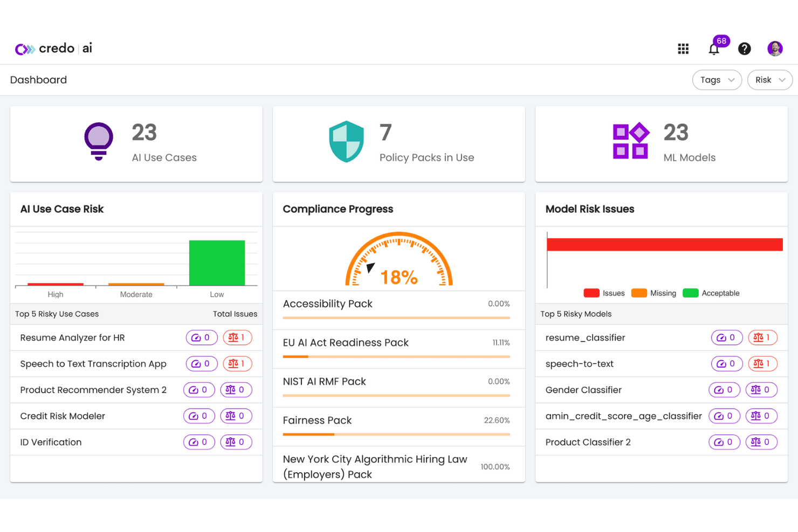Click speech-to-text model performance badge
This screenshot has height=532, width=798.
(x=727, y=364)
